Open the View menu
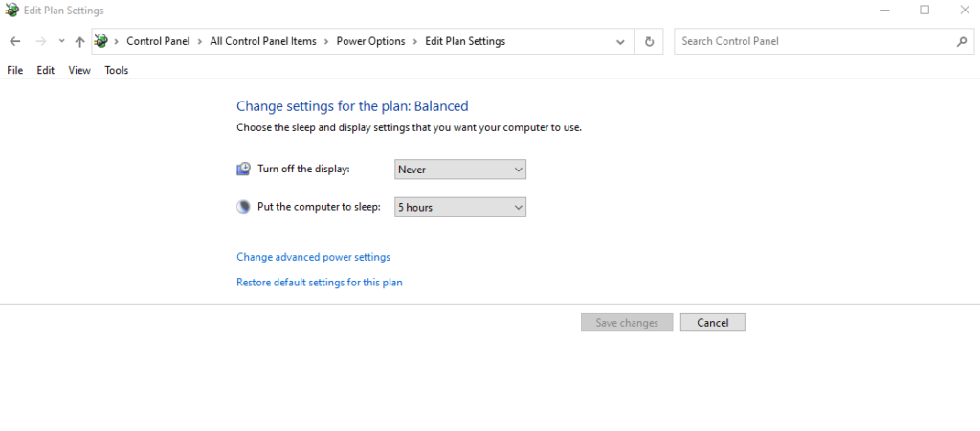The height and width of the screenshot is (431, 980). click(79, 70)
